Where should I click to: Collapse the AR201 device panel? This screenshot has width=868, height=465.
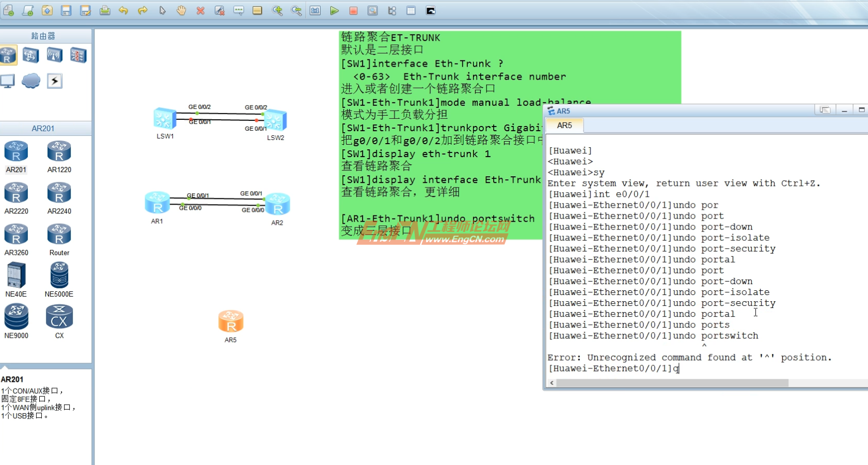click(42, 128)
